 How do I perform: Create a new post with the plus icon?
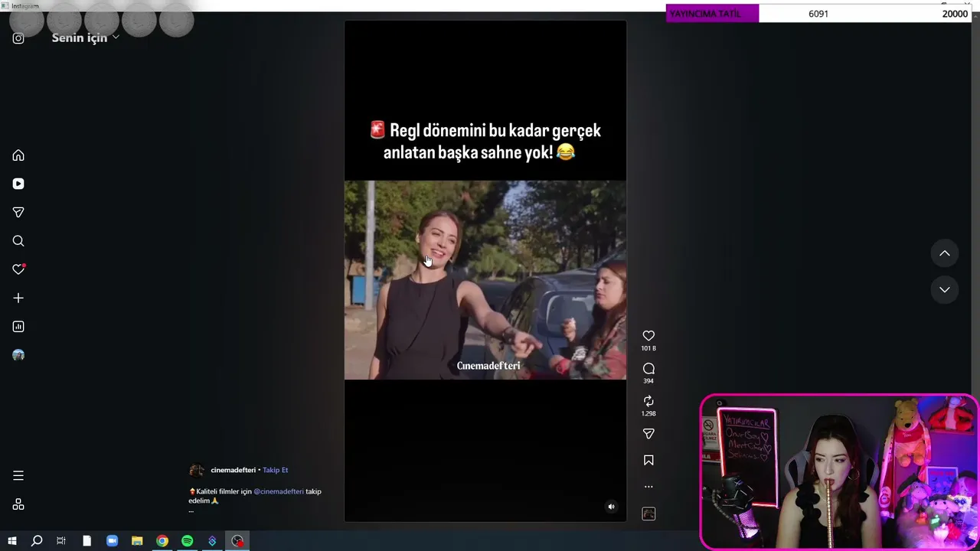(x=18, y=298)
